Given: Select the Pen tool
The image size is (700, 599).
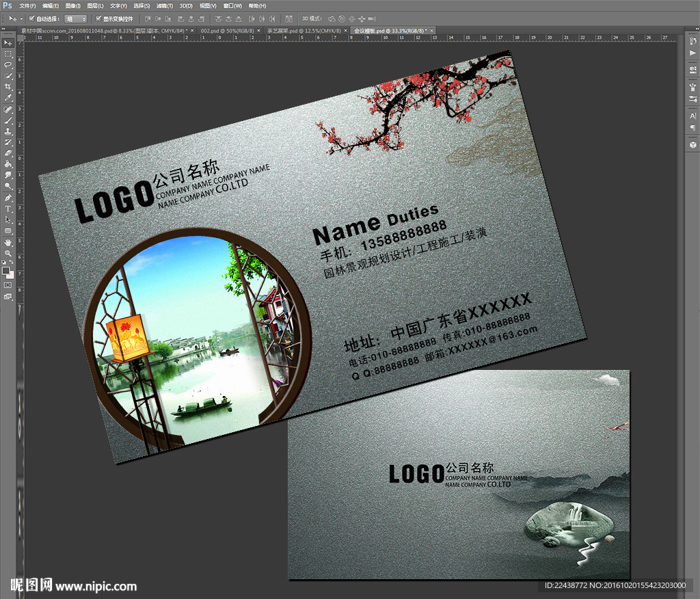Looking at the screenshot, I should pos(8,198).
